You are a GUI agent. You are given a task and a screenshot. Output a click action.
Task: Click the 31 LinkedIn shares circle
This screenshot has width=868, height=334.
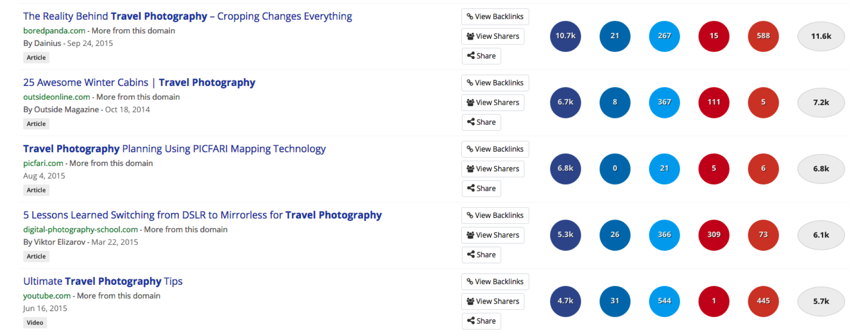[615, 301]
